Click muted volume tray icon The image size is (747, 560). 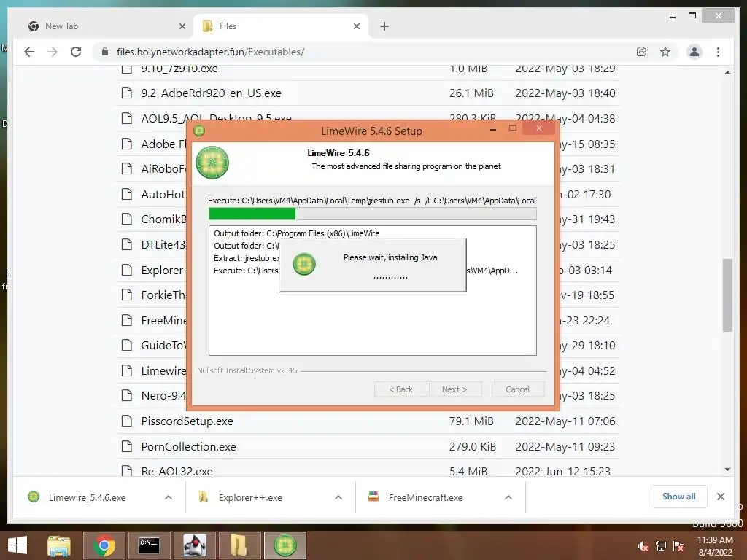[x=643, y=546]
